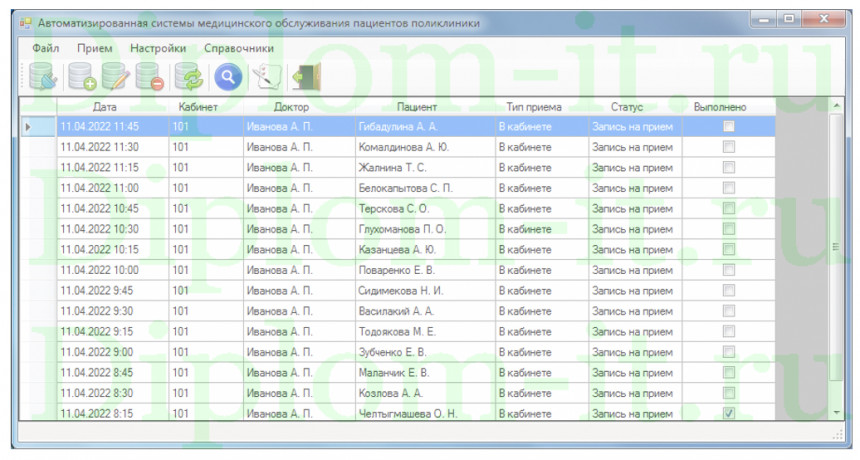The height and width of the screenshot is (460, 860).
Task: Click the database connect icon
Action: point(43,76)
